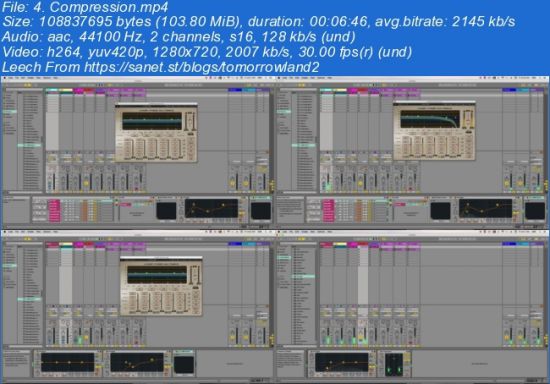Open the thumbnail whose plugin shows a roll-off curve

coord(412,153)
